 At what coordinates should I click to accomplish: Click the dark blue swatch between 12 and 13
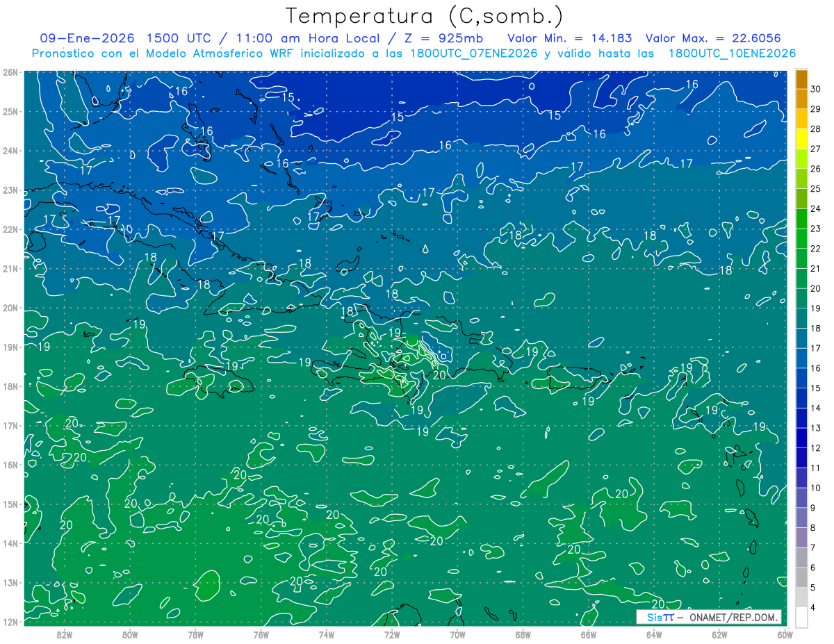(x=801, y=438)
